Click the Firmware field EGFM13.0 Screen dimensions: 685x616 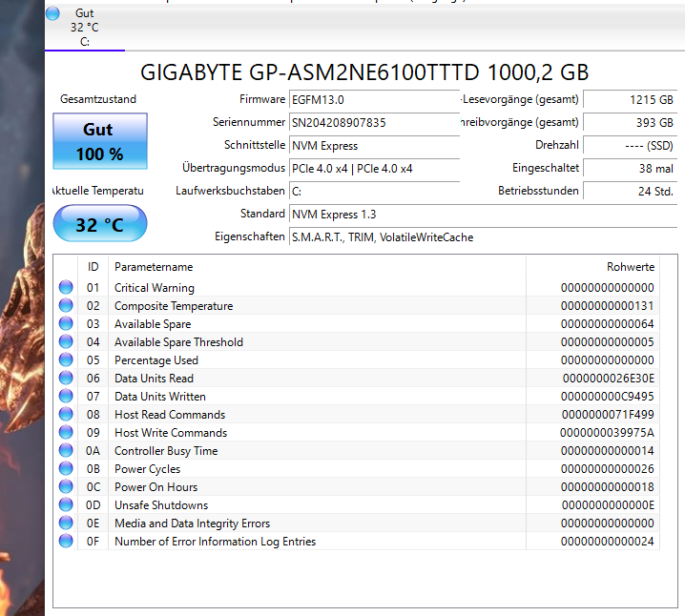(374, 99)
